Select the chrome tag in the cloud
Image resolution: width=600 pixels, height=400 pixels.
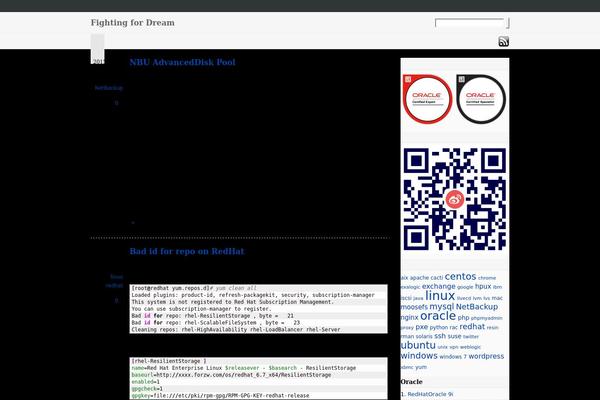(487, 278)
